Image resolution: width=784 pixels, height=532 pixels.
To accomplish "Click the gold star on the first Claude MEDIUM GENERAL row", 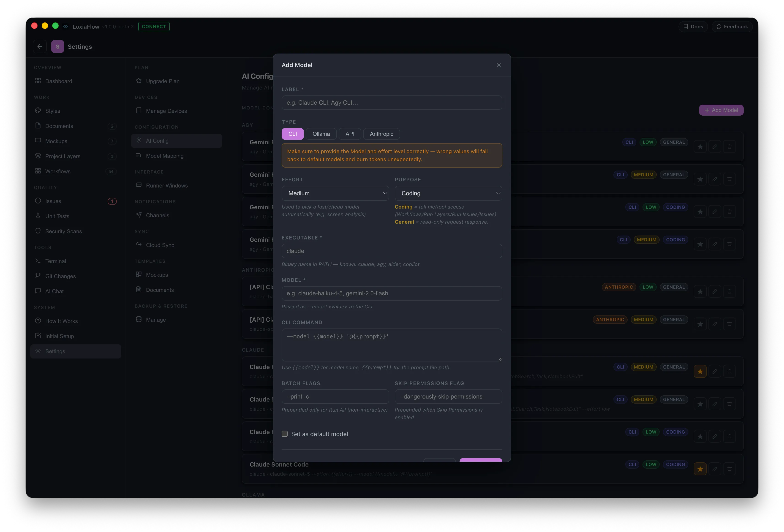I will pyautogui.click(x=700, y=372).
